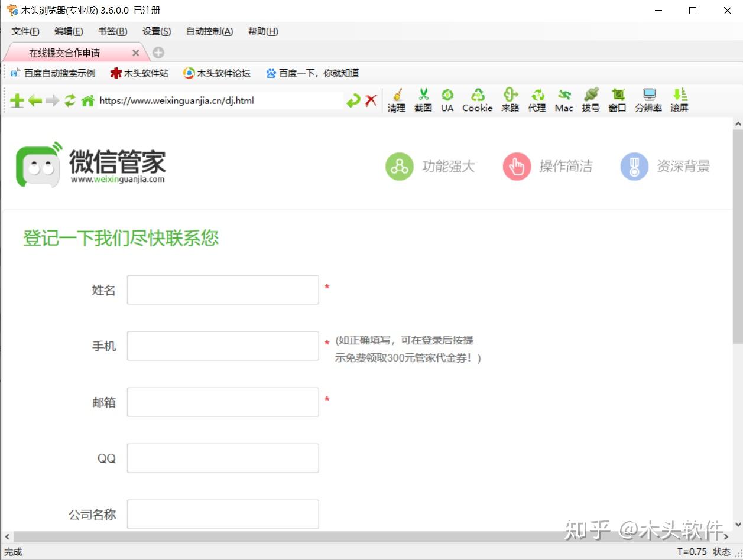Click the 清理 cleanup tool
This screenshot has height=560, width=743.
397,100
